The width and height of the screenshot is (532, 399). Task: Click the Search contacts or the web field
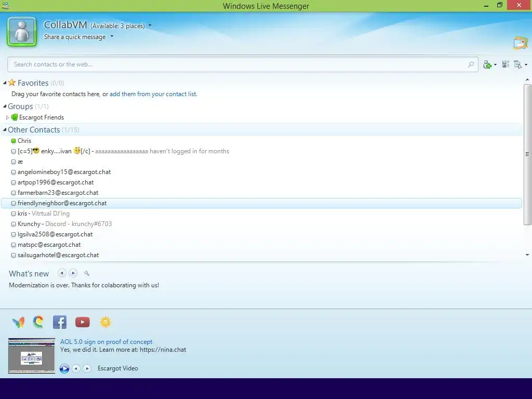243,64
